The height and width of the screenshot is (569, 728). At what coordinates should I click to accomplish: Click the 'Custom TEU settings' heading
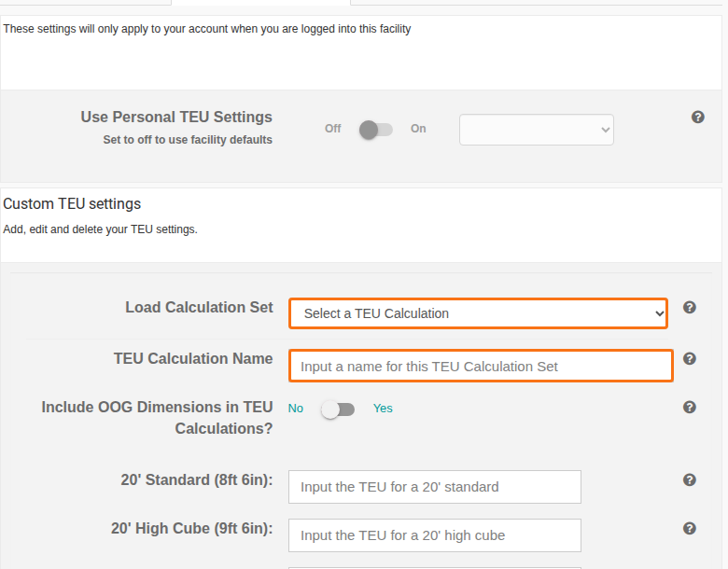[72, 203]
